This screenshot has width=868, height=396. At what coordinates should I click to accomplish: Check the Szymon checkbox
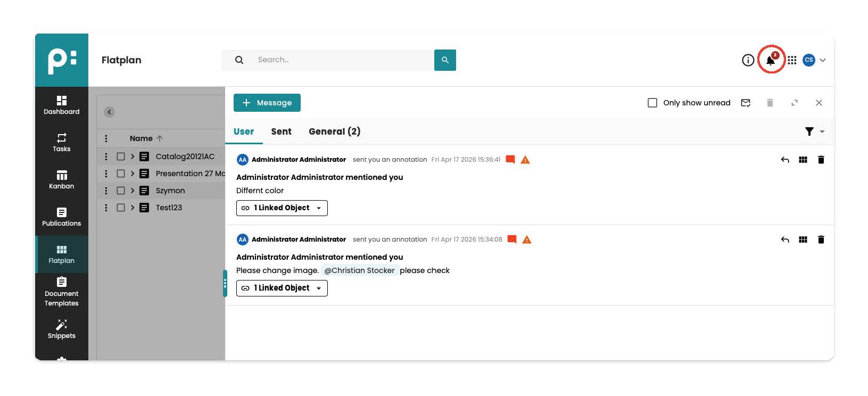(121, 191)
